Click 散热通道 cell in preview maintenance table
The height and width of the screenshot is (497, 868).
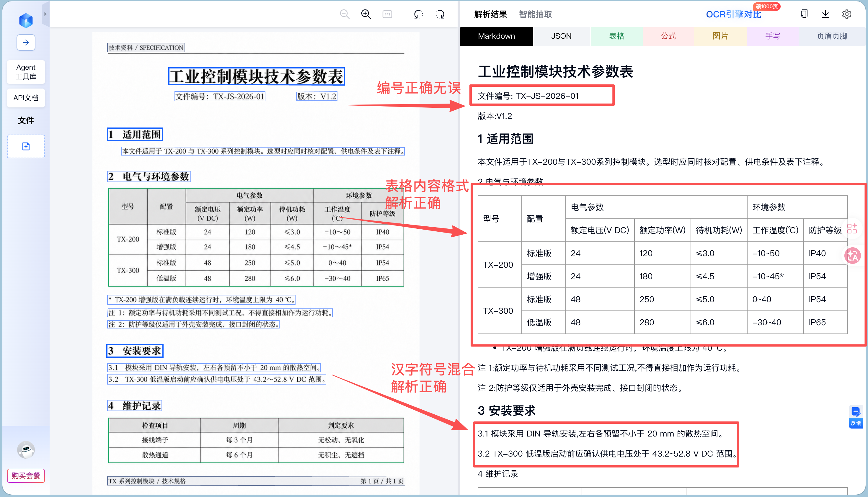pyautogui.click(x=155, y=455)
